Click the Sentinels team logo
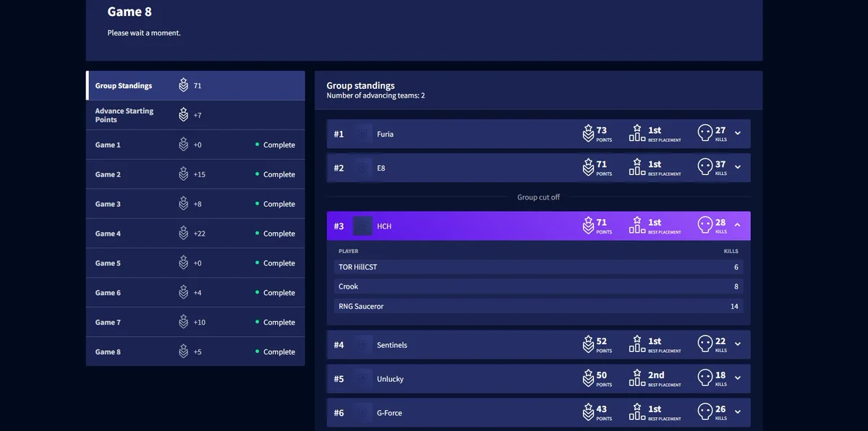This screenshot has width=868, height=431. point(363,345)
